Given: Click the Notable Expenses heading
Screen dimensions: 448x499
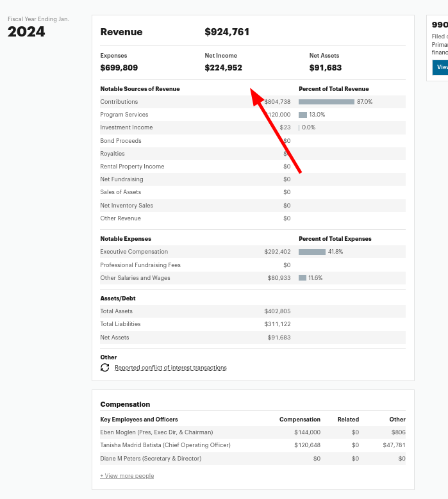Looking at the screenshot, I should click(126, 239).
